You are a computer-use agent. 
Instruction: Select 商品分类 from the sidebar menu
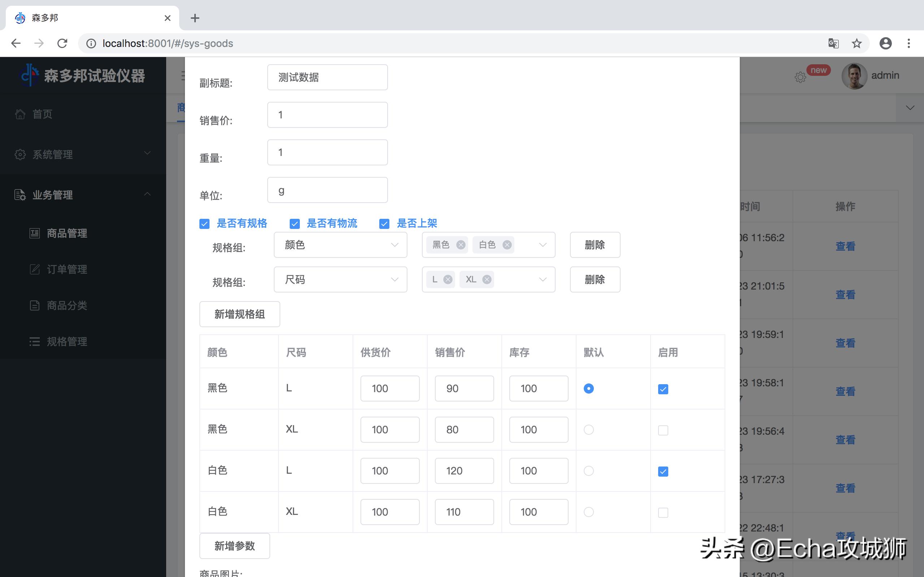click(x=67, y=305)
